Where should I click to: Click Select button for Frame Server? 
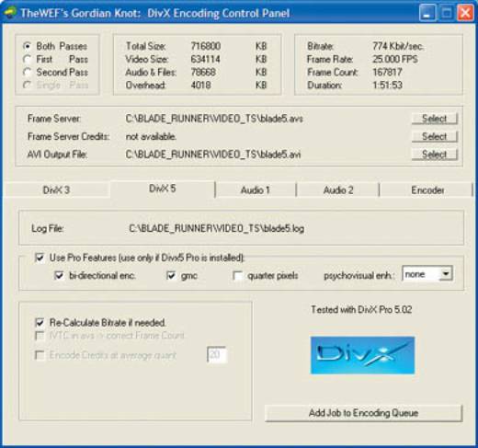(435, 119)
